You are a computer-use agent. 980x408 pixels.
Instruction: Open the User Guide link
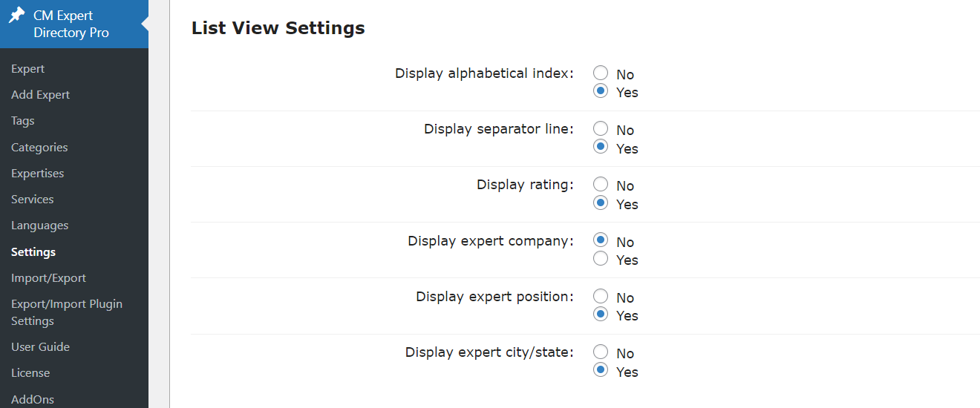(40, 347)
